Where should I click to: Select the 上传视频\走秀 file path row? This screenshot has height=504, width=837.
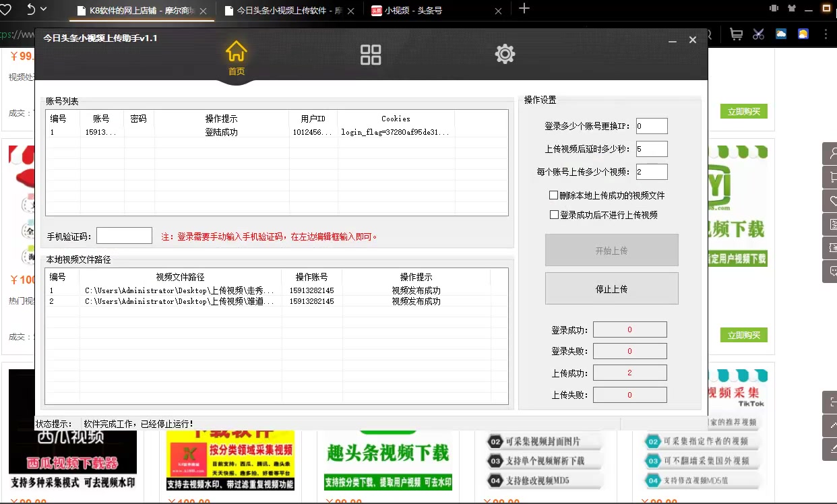(x=180, y=290)
